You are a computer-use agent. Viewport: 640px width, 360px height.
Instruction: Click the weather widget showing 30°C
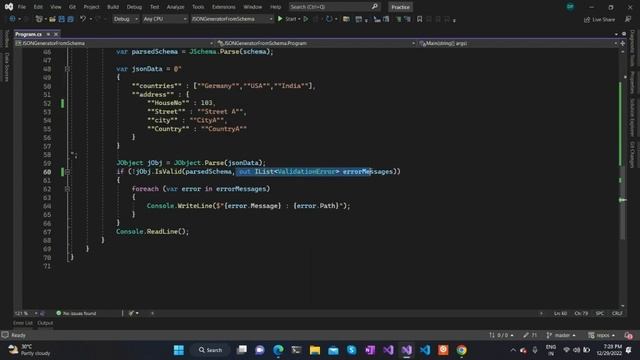tap(29, 350)
